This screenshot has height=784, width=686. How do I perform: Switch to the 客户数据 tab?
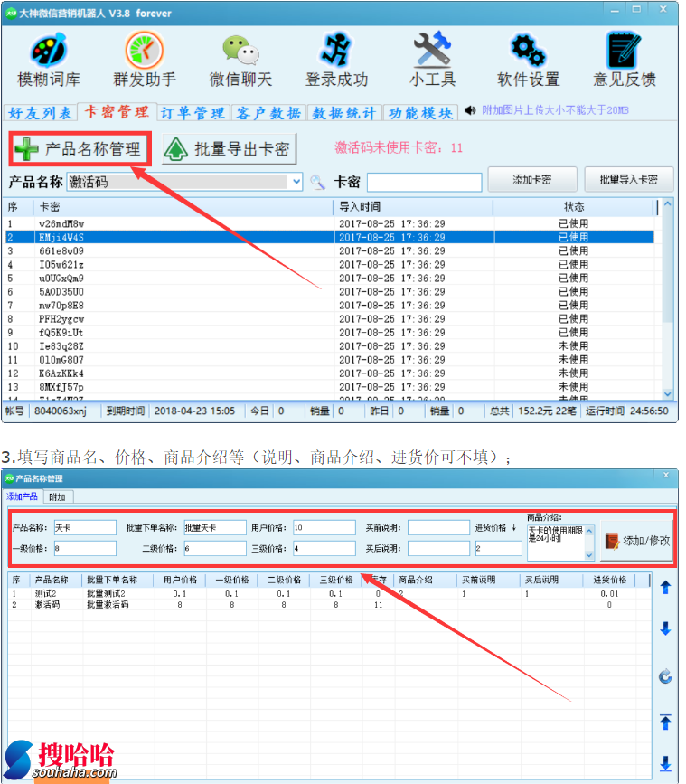point(268,113)
